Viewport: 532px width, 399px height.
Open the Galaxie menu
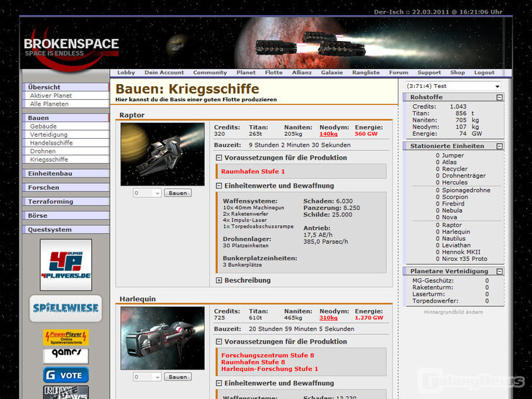[332, 73]
